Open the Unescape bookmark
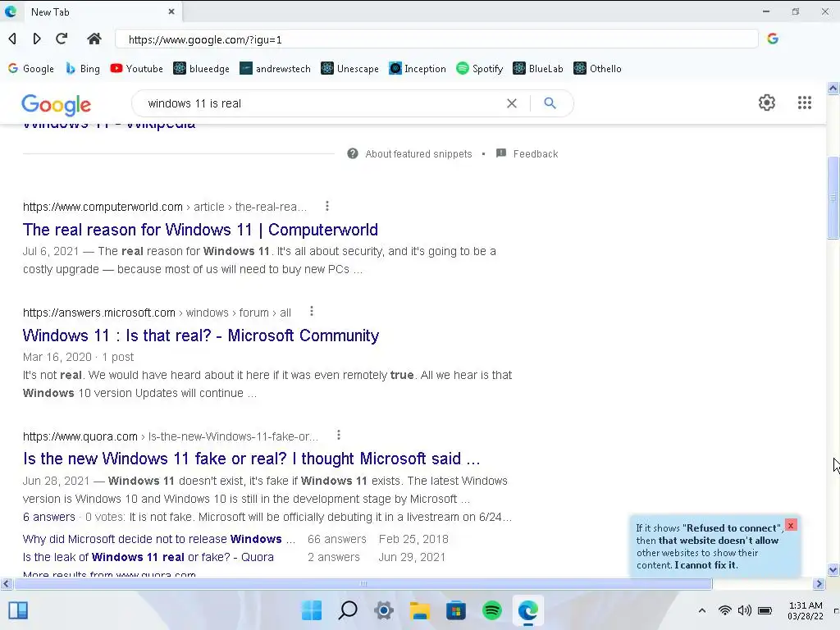The image size is (840, 630). click(x=349, y=69)
